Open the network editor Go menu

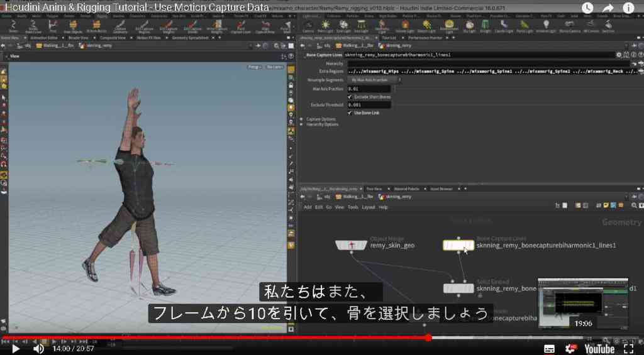tap(328, 207)
